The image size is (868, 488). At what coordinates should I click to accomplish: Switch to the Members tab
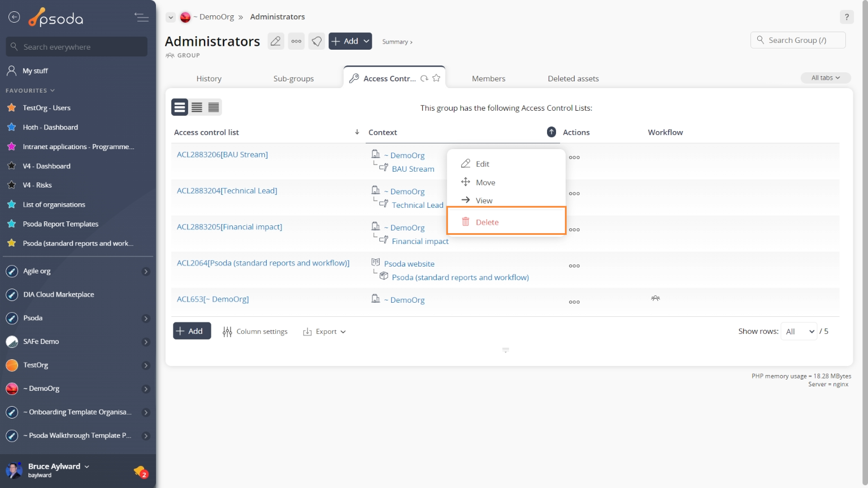coord(488,79)
